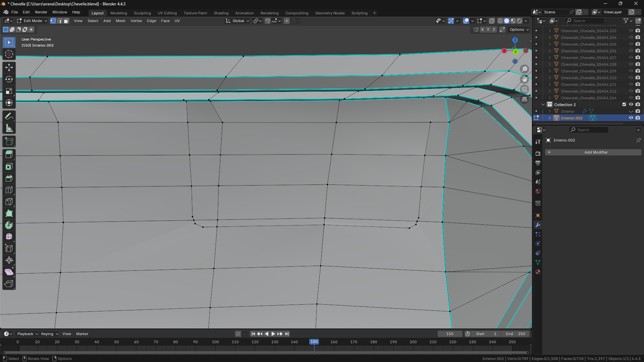Click frame 150 playhead marker
The image size is (644, 362).
(x=314, y=342)
